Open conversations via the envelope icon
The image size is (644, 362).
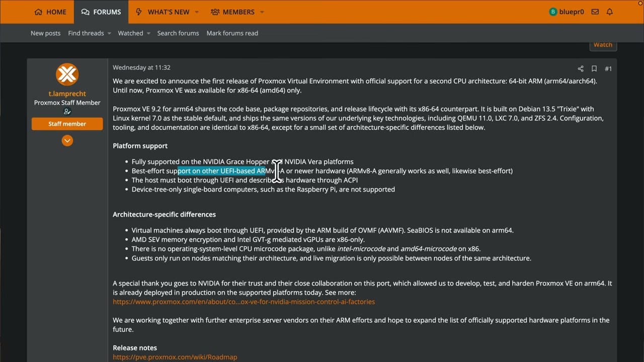(x=595, y=12)
